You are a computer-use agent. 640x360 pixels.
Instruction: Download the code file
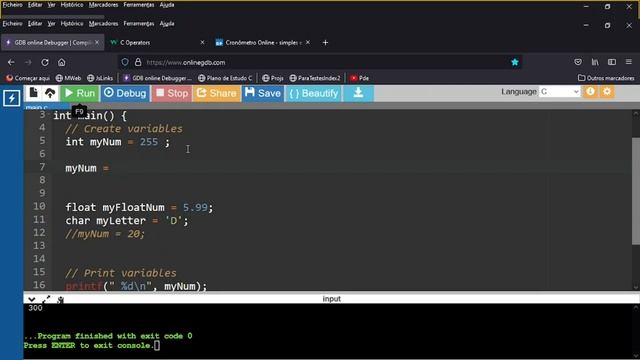(358, 93)
